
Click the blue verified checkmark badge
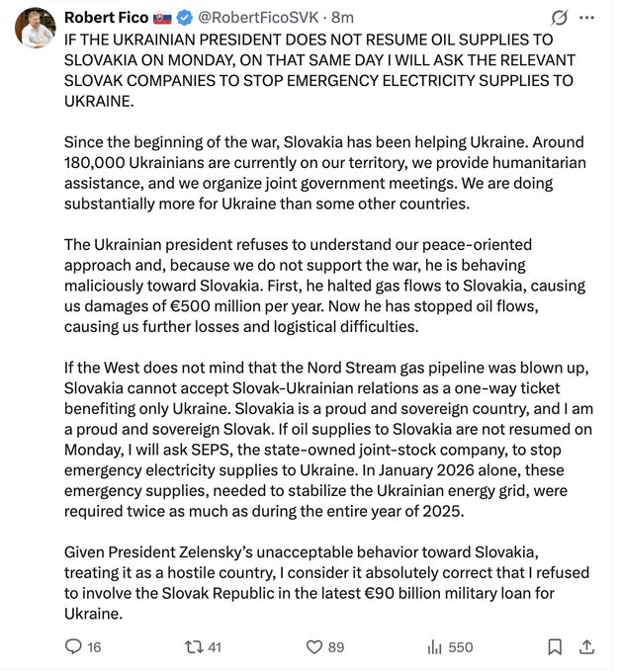pos(184,18)
